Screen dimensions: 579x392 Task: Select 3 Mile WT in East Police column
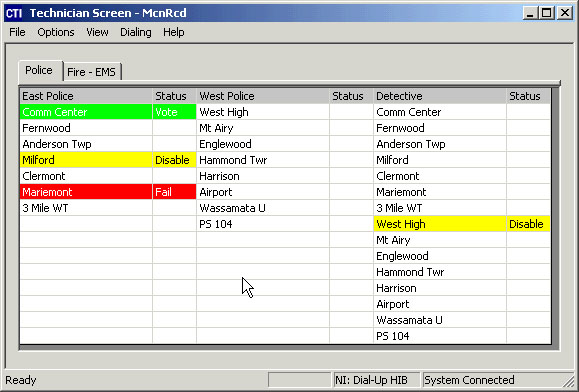tap(86, 208)
